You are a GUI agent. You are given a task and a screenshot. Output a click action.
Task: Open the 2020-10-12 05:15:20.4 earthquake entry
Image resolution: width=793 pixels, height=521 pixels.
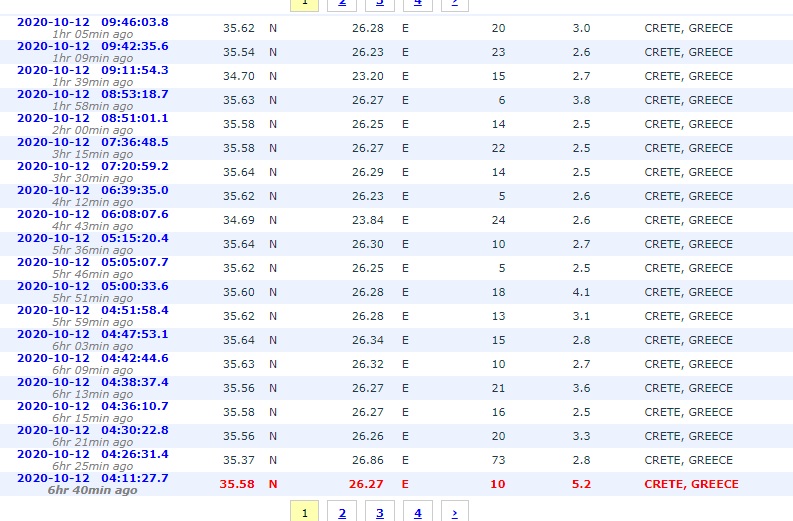[92, 238]
